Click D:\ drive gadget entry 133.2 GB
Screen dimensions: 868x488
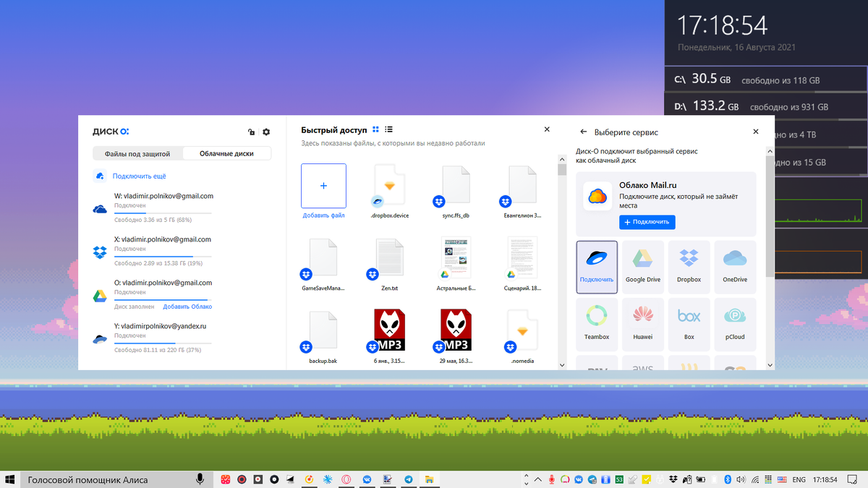(x=766, y=106)
